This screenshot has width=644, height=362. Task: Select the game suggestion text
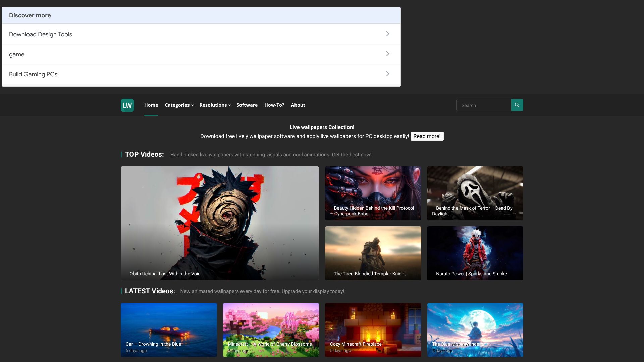pos(17,54)
